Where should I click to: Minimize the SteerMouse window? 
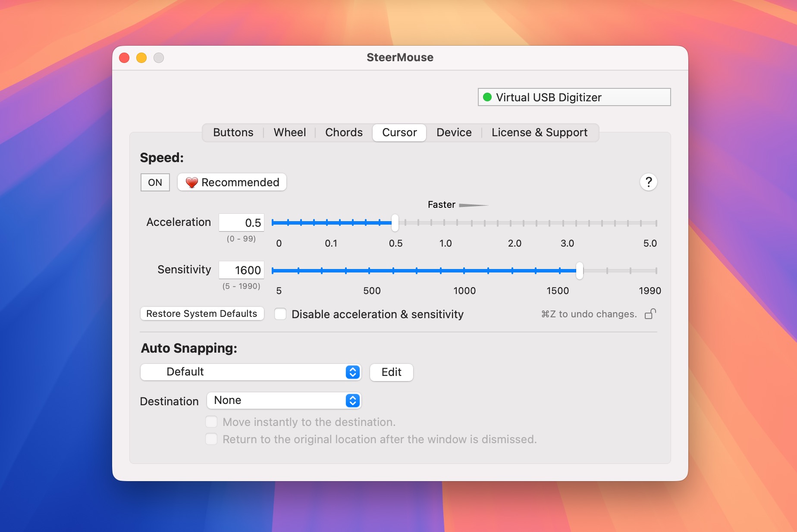(141, 58)
